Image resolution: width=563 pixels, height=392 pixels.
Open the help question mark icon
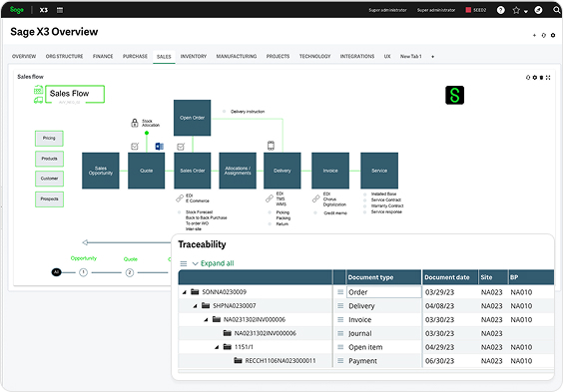pyautogui.click(x=500, y=10)
